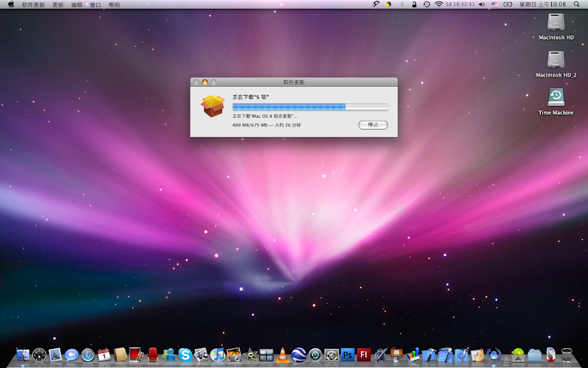Open the 编辑 menu
The height and width of the screenshot is (368, 588).
[x=77, y=4]
